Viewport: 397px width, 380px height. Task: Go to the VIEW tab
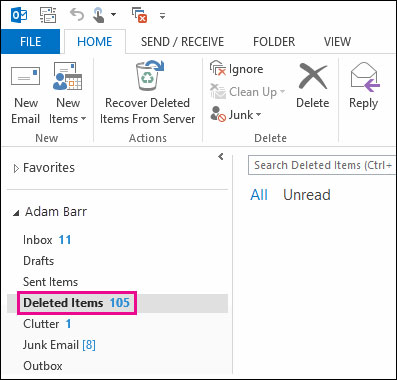[x=337, y=42]
